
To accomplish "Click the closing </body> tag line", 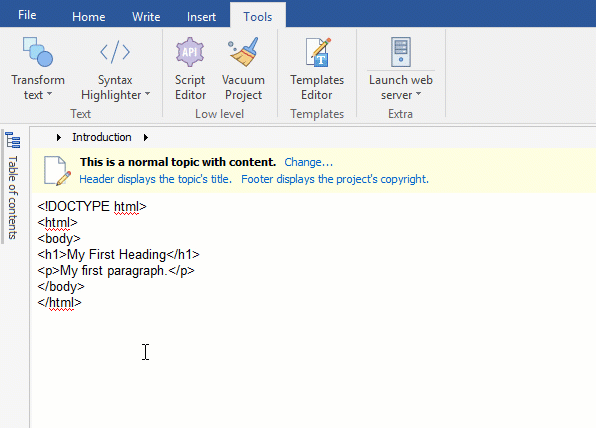I will point(61,286).
